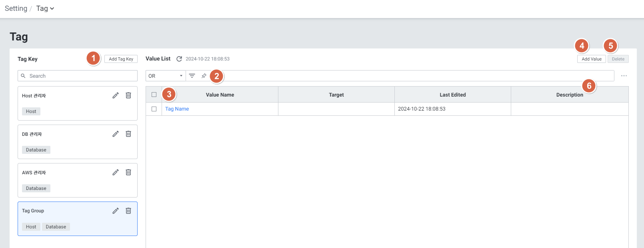Pin the current filter
Screen dimensions: 644x248
[204, 76]
